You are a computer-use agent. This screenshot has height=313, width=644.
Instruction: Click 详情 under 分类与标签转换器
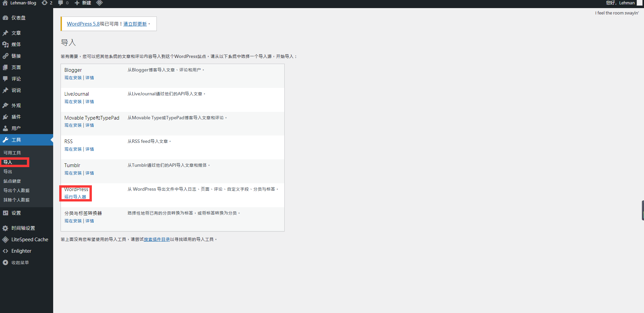(90, 221)
